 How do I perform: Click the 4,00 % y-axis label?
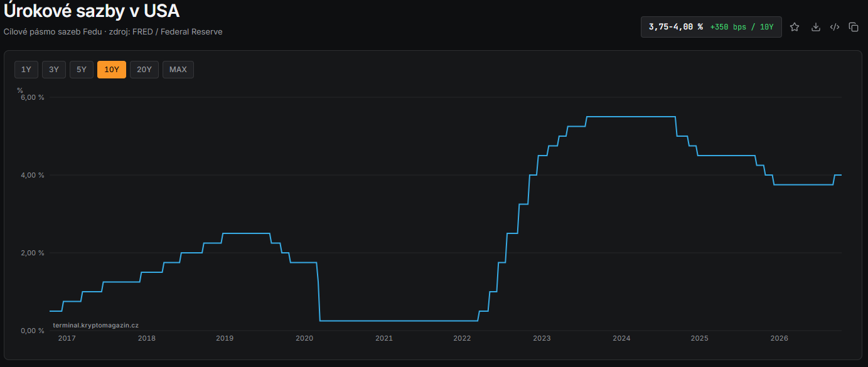33,175
